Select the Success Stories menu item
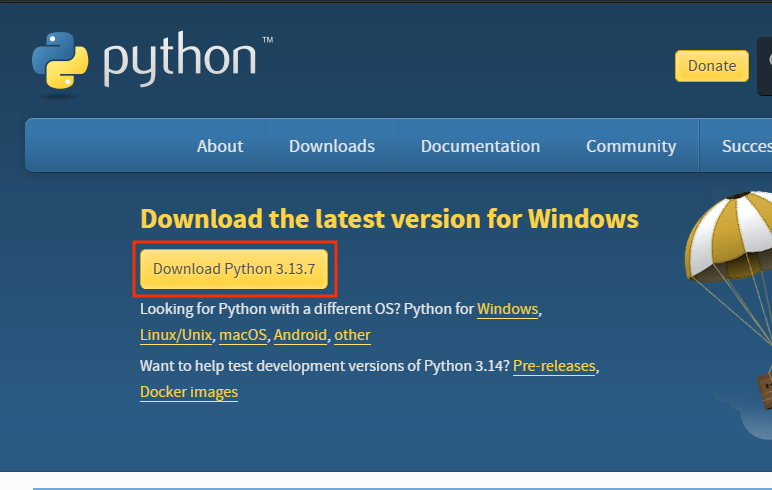772x490 pixels. pos(746,146)
